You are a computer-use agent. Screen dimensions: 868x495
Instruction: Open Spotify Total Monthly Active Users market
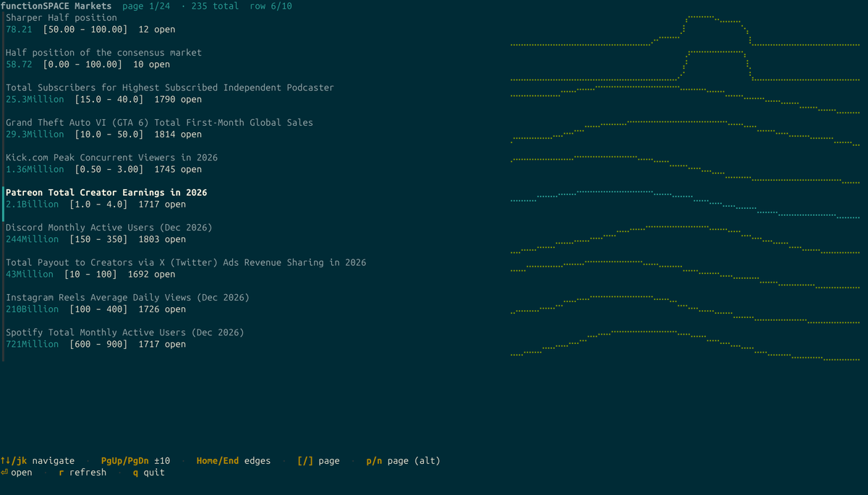click(124, 332)
